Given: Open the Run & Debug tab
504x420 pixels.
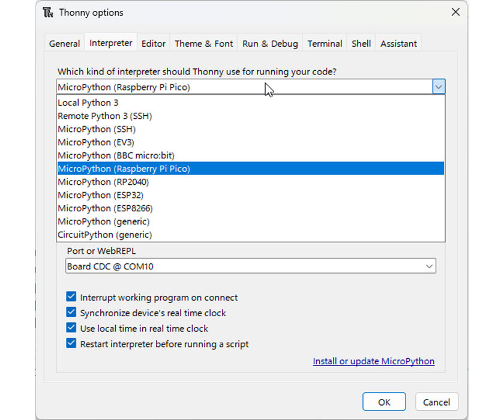Looking at the screenshot, I should [270, 43].
